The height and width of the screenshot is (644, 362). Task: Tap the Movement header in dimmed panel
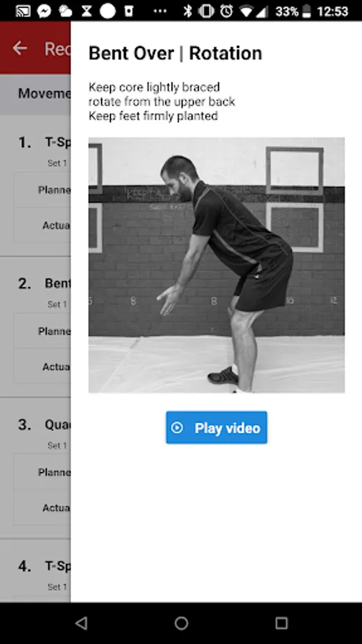tap(44, 93)
